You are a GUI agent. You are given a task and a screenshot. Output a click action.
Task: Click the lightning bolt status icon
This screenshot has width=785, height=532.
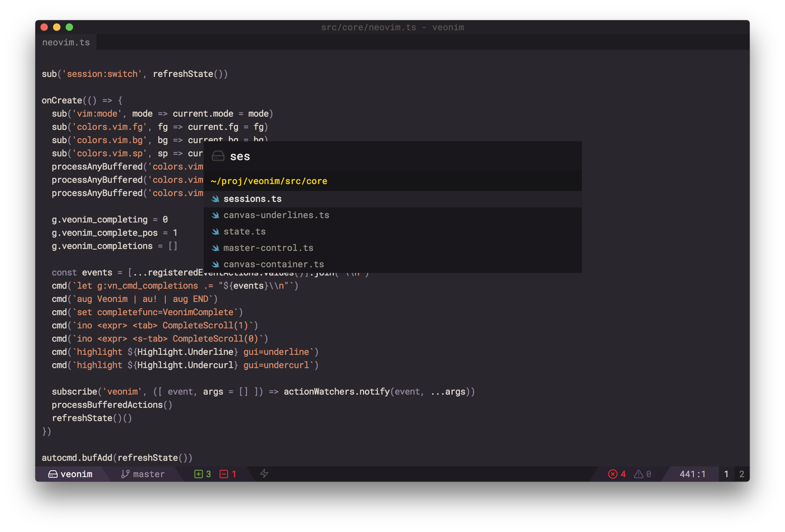tap(264, 474)
